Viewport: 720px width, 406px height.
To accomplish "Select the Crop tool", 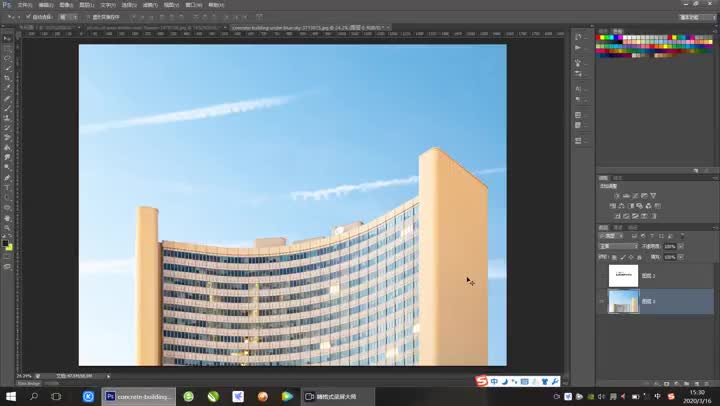I will pos(7,77).
